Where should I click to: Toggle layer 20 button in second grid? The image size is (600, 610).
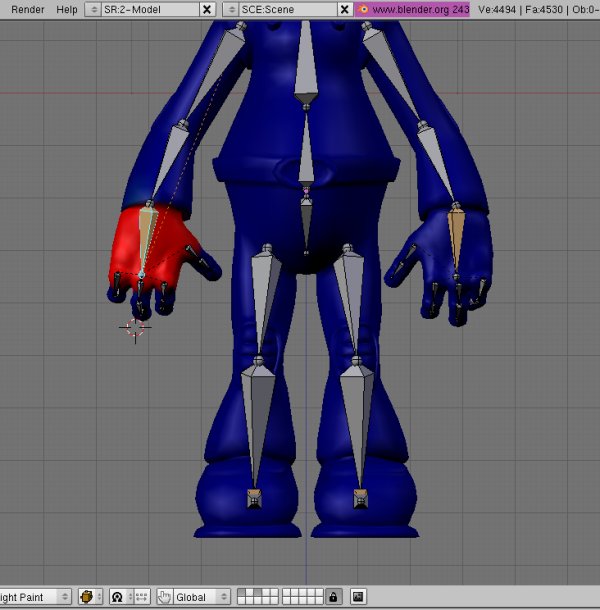(x=319, y=601)
